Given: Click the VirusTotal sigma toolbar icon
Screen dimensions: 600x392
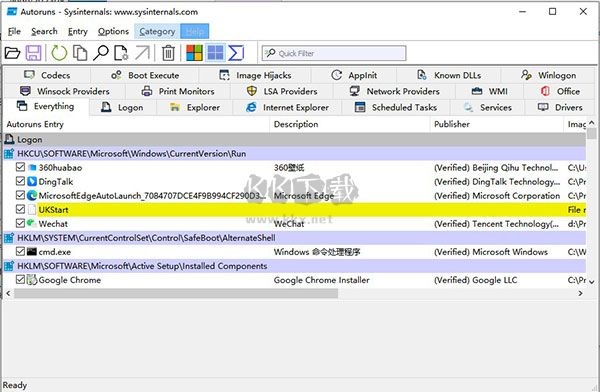Looking at the screenshot, I should pos(236,53).
